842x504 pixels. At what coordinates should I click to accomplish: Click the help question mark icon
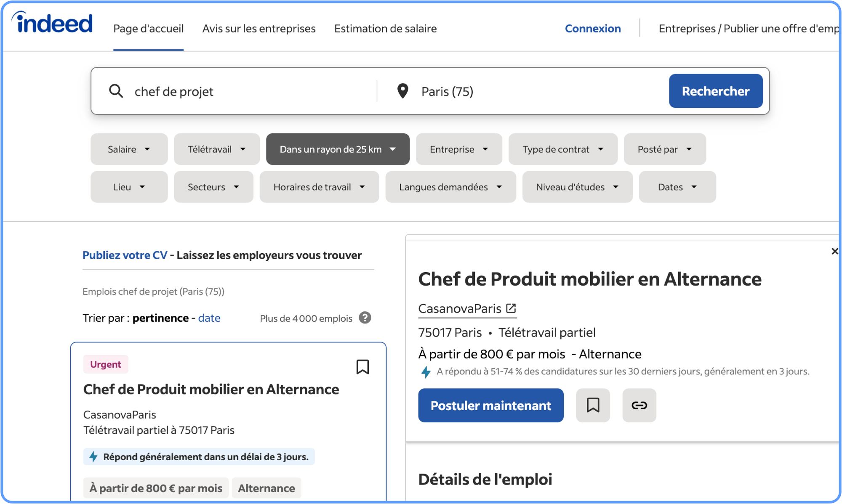click(365, 318)
